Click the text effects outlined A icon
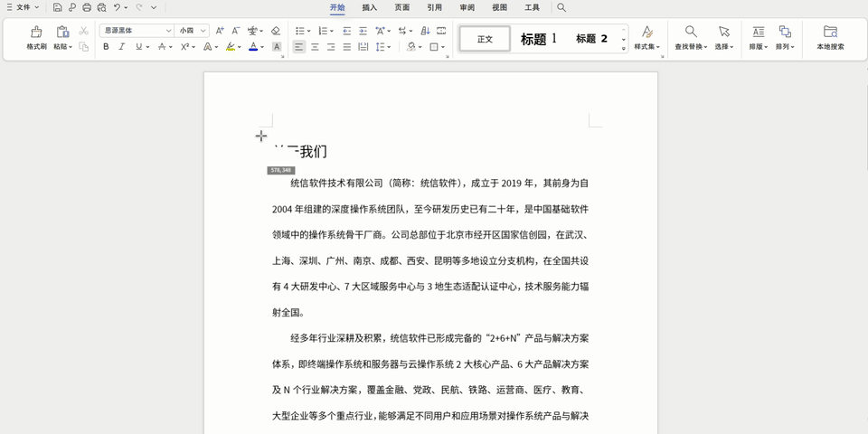This screenshot has height=434, width=868. 207,47
